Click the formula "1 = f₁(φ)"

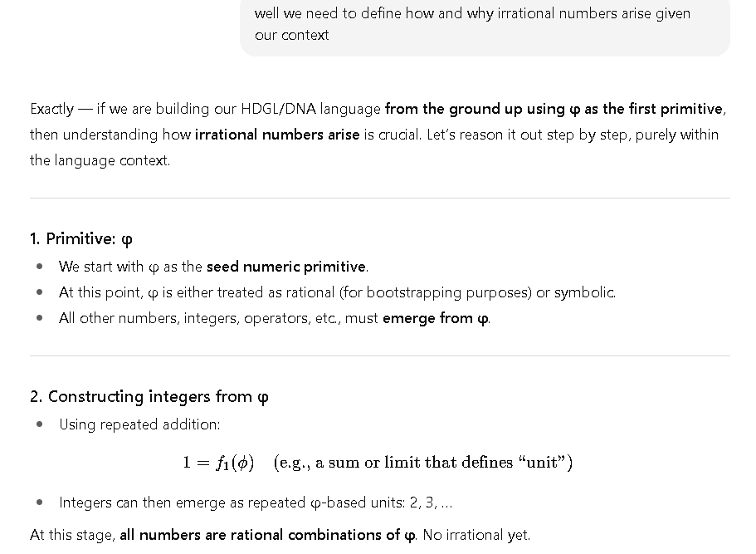[218, 463]
